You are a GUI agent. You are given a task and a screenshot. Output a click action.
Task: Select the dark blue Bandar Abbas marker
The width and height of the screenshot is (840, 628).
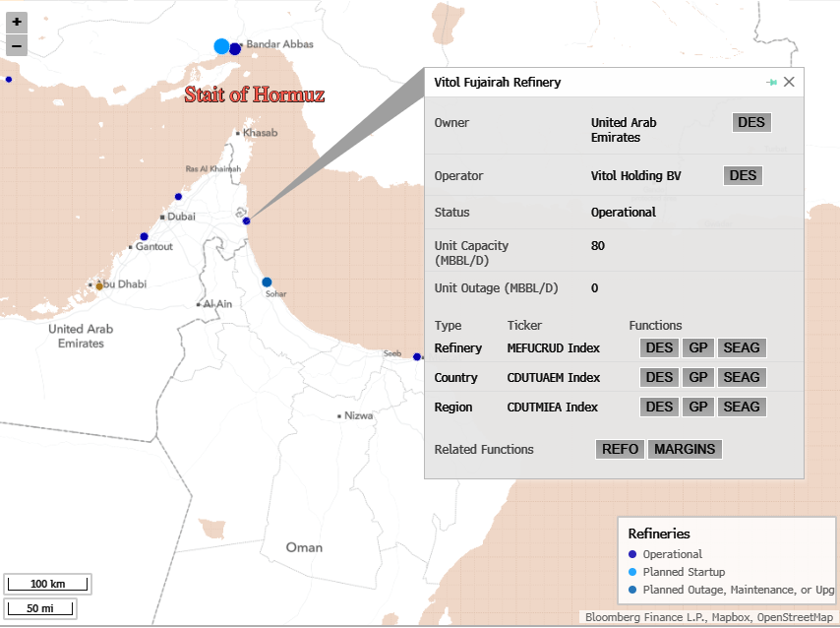(x=236, y=48)
